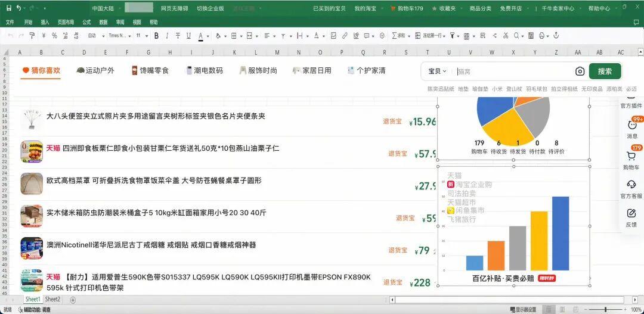Click the scissors cut icon

(x=506, y=36)
